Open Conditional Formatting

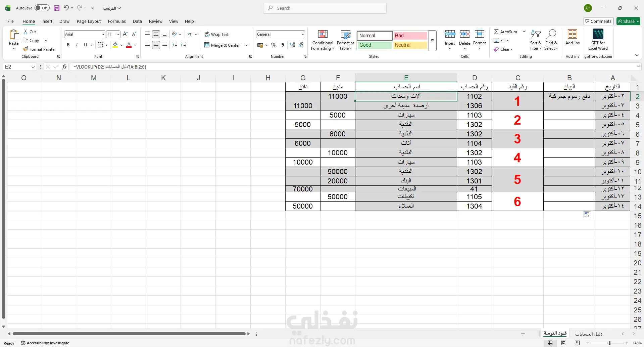click(323, 40)
